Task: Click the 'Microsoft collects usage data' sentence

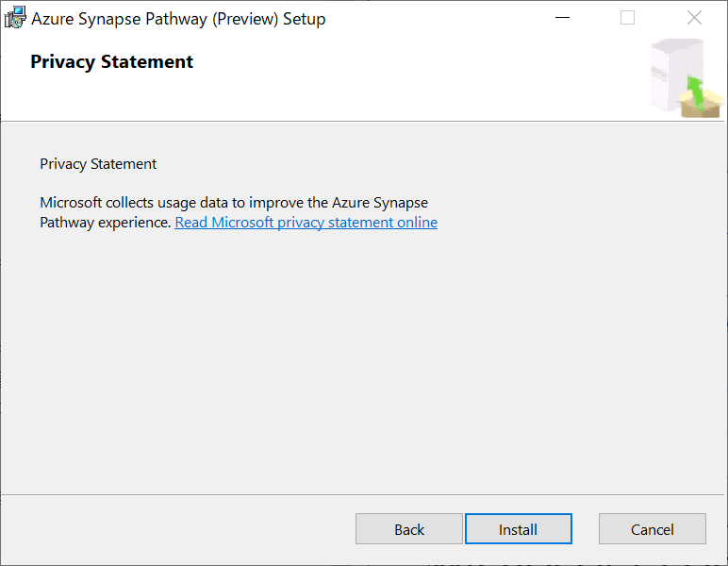Action: point(234,203)
